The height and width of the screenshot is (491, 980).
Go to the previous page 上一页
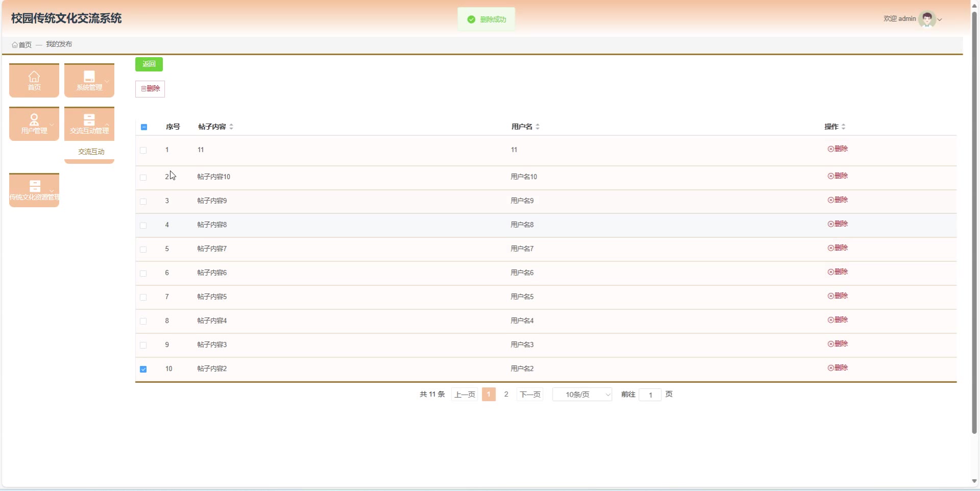pyautogui.click(x=464, y=395)
